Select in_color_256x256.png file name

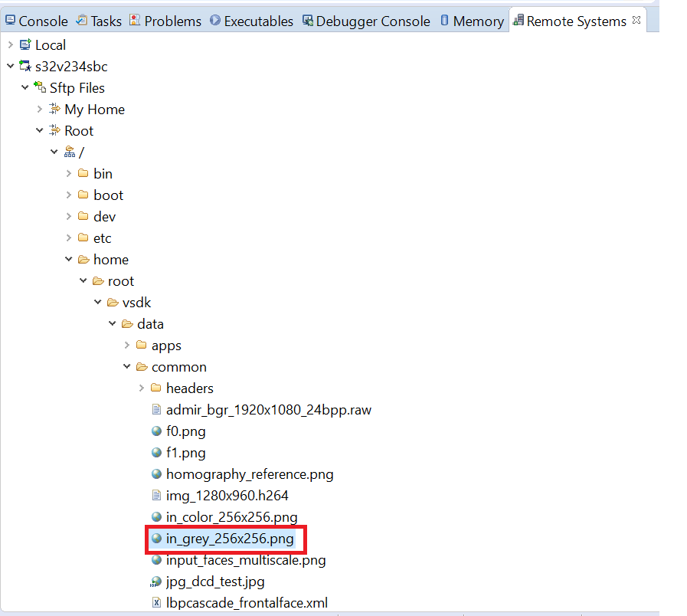231,517
